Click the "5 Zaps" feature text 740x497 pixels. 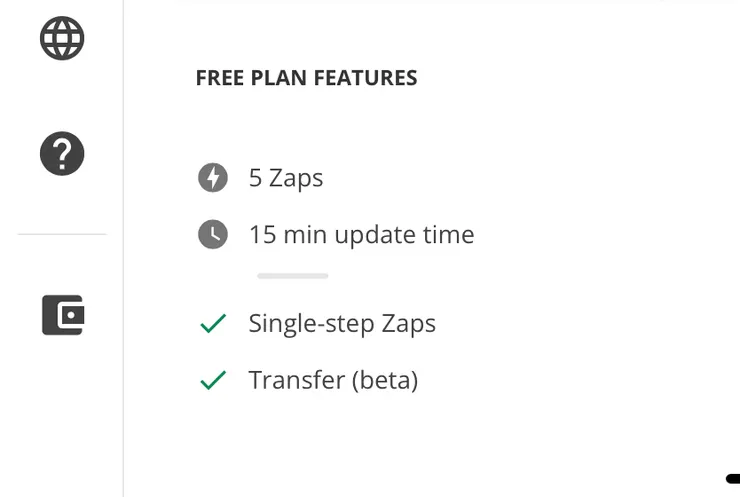[x=286, y=178]
